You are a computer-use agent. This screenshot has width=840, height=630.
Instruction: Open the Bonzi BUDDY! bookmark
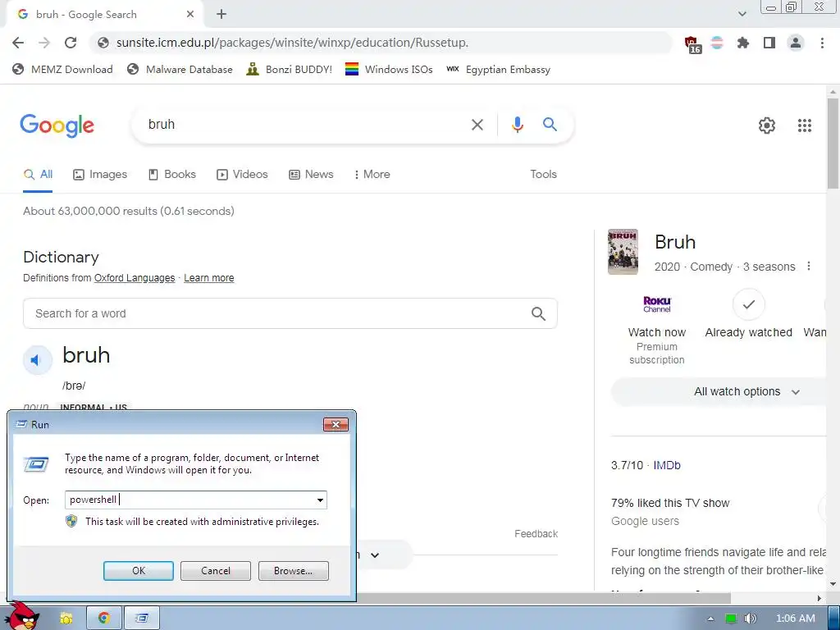[x=290, y=69]
